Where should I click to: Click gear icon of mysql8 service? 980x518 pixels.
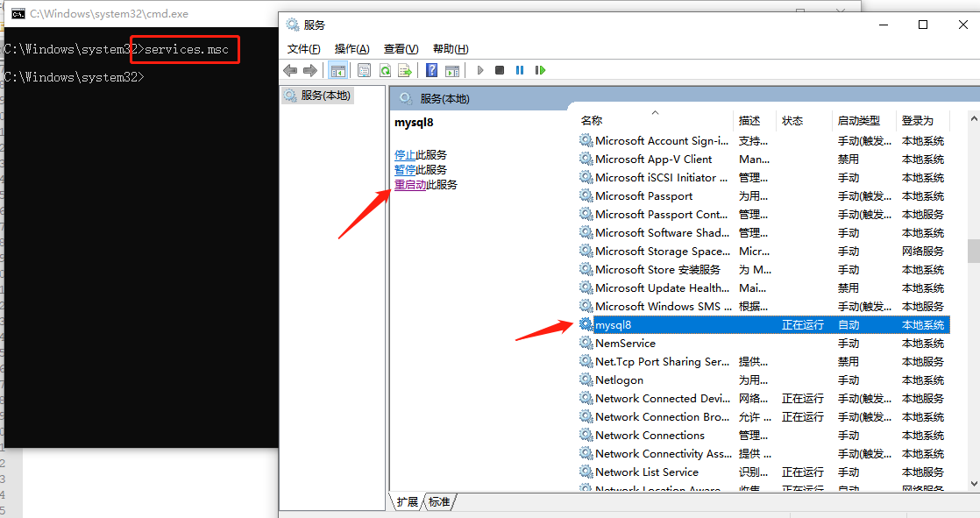pos(586,324)
